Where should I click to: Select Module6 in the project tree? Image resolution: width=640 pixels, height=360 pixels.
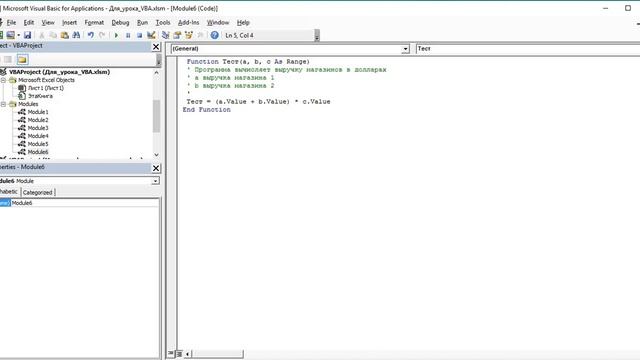[x=38, y=152]
